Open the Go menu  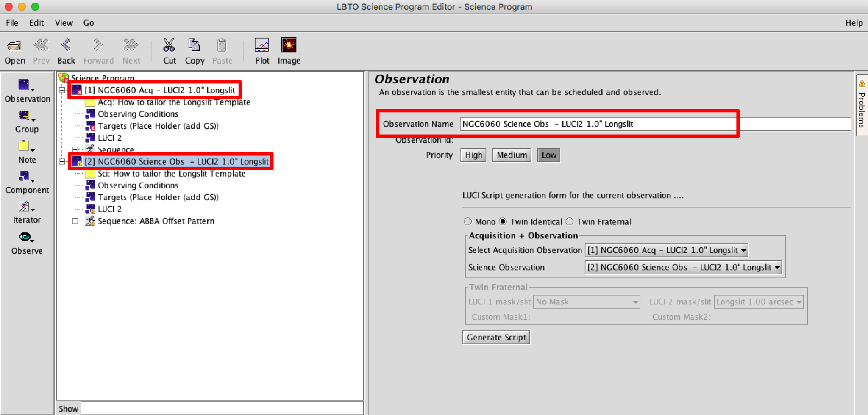[89, 23]
